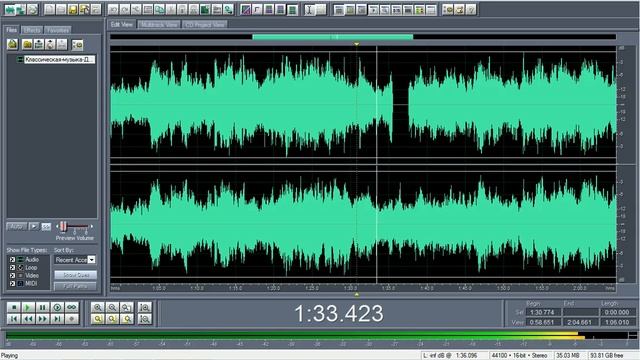The image size is (640, 360).
Task: Switch to the Favorites tab
Action: pyautogui.click(x=58, y=30)
